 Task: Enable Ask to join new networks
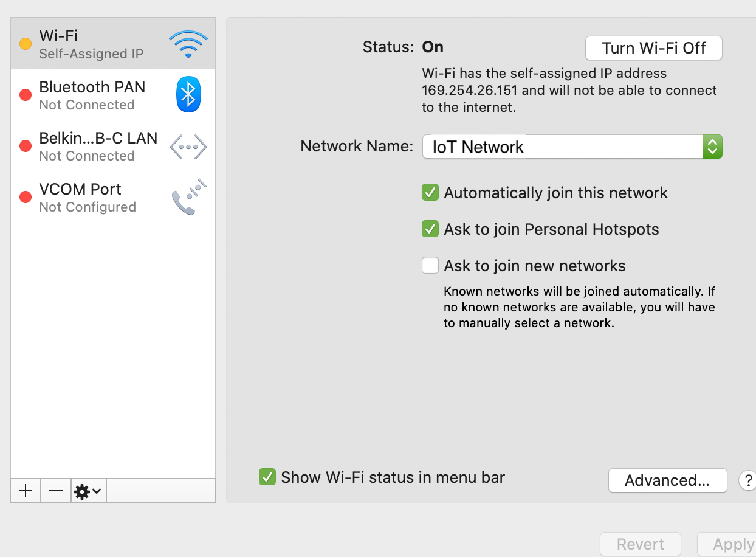[x=430, y=266]
